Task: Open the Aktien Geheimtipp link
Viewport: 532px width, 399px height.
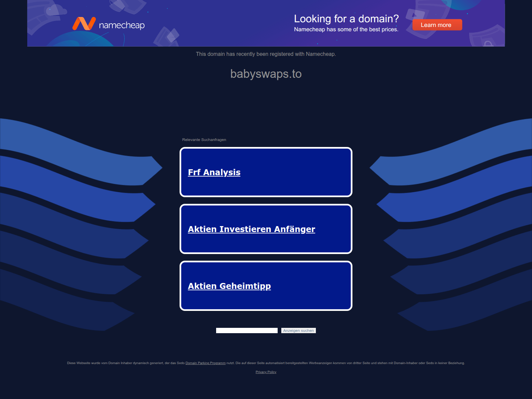Action: (229, 286)
